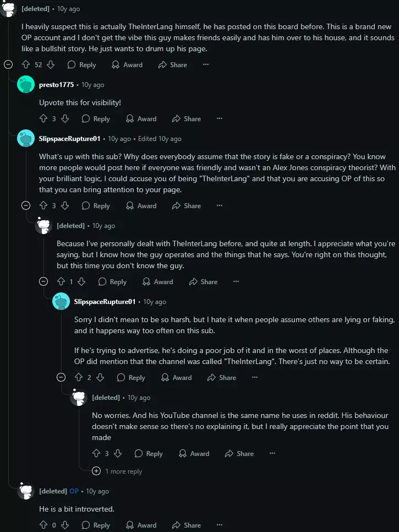Click SlipspaceRupture01's avatar on the first reply
This screenshot has height=532, width=399.
point(26,139)
